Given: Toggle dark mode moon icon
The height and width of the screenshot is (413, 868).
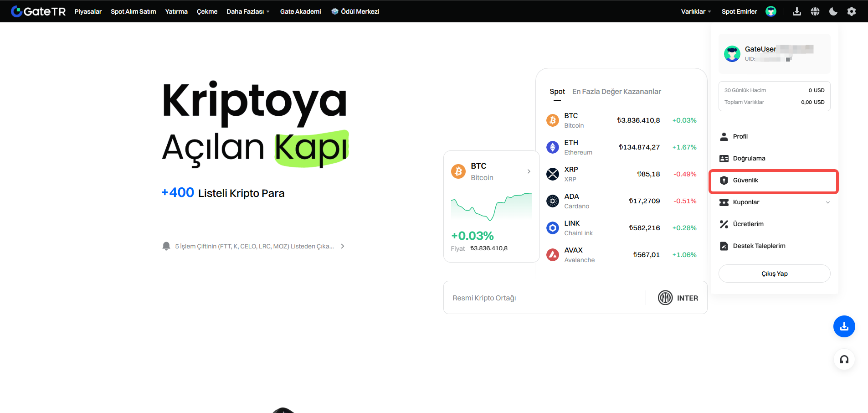Looking at the screenshot, I should coord(833,11).
